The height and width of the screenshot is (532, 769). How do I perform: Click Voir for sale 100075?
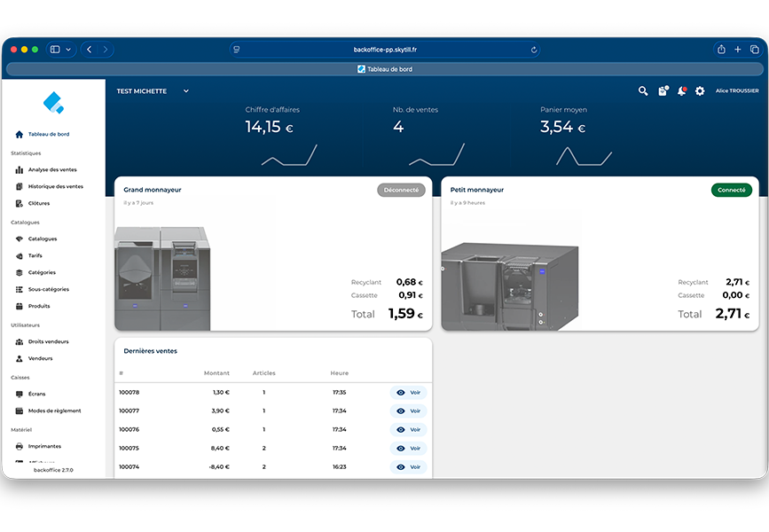pos(409,448)
